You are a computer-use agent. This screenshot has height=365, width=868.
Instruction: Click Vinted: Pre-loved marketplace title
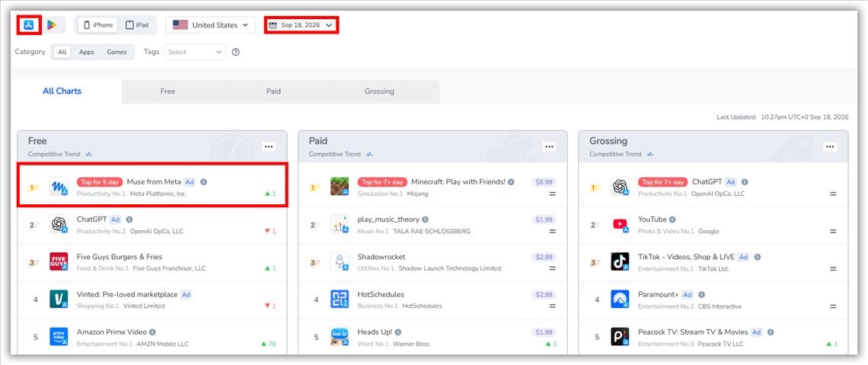(126, 295)
